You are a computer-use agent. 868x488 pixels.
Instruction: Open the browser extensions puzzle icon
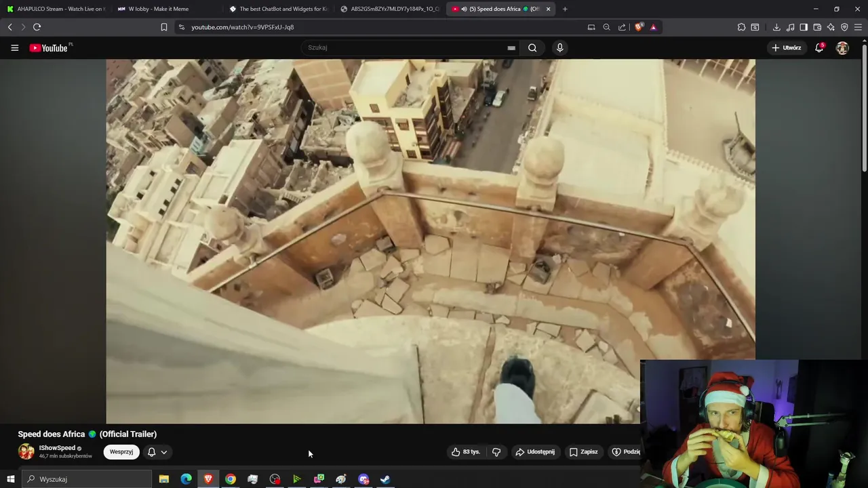coord(741,27)
